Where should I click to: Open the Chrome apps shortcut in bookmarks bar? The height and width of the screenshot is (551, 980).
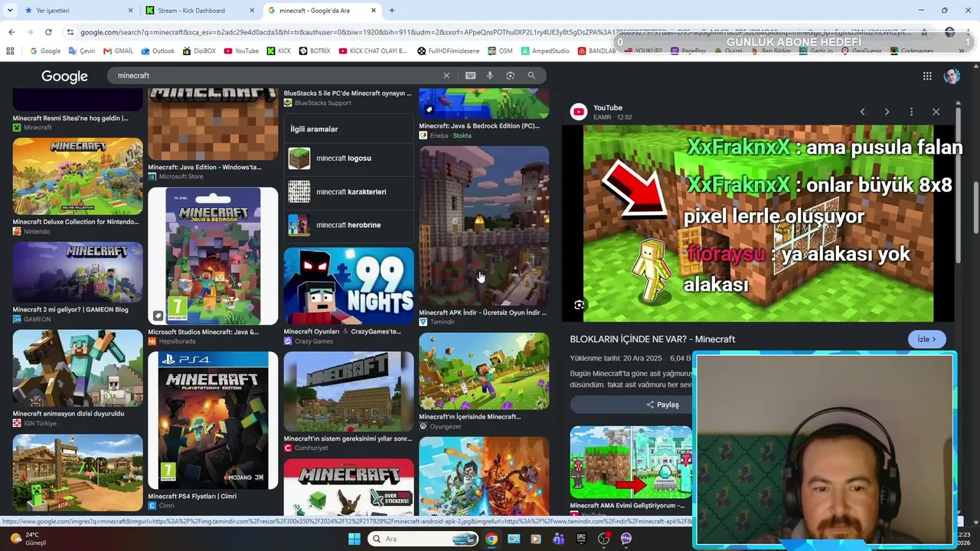(10, 51)
